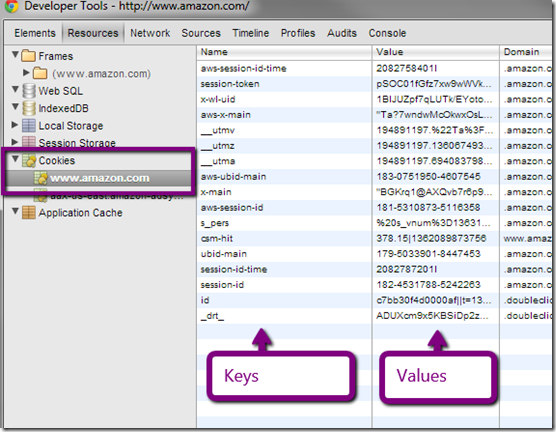Click the Cookies category icon
Viewport: 556px width, 432px height.
29,161
